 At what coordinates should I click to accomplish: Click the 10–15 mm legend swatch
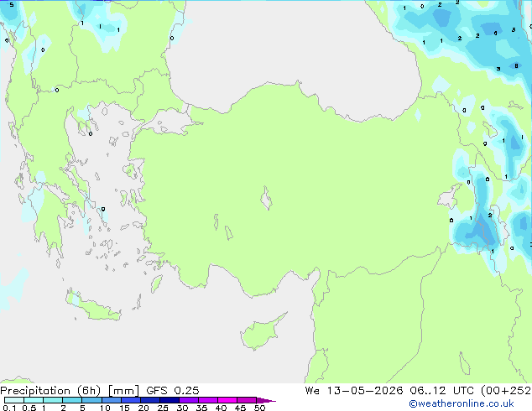click(111, 400)
